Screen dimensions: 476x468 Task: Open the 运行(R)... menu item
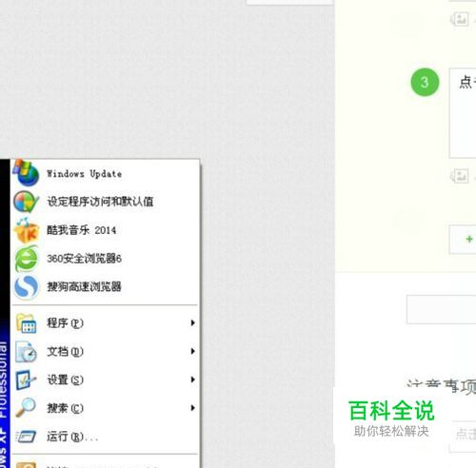106,437
